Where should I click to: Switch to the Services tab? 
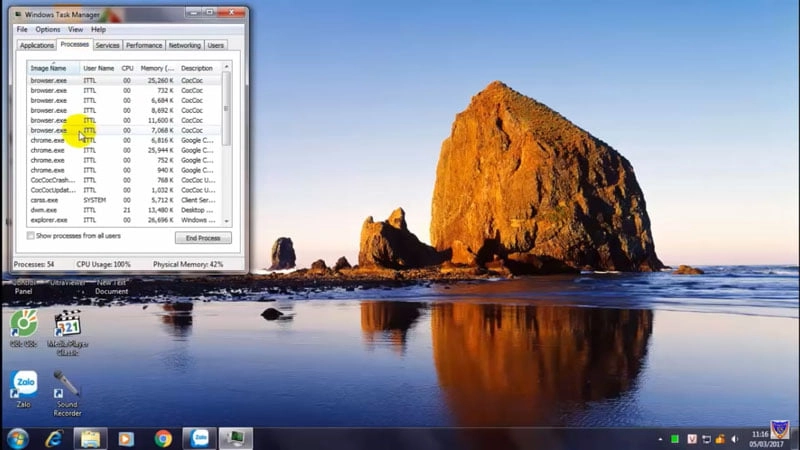click(107, 45)
